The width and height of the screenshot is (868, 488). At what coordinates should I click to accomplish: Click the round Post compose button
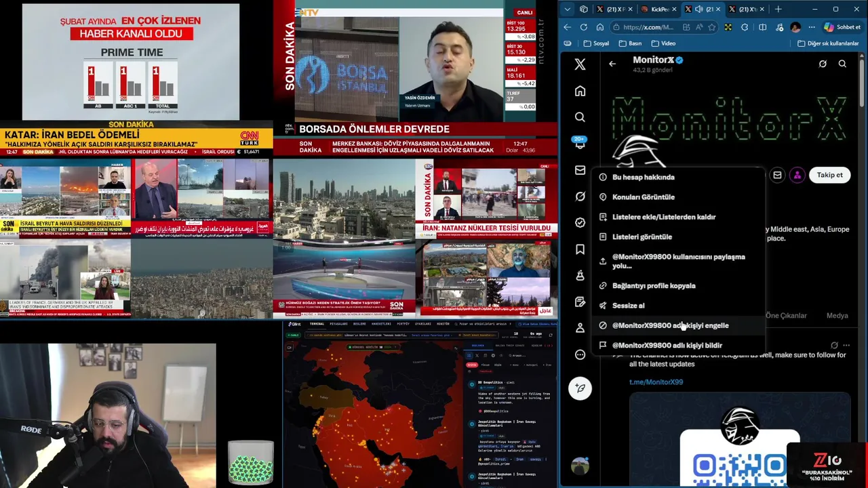tap(580, 388)
